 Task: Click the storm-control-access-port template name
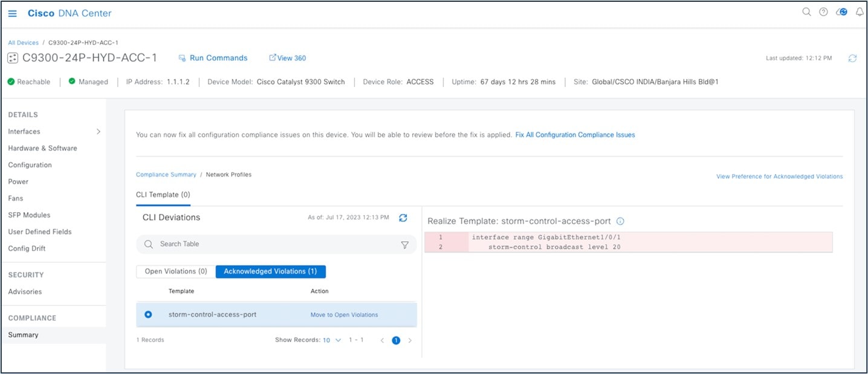(212, 314)
